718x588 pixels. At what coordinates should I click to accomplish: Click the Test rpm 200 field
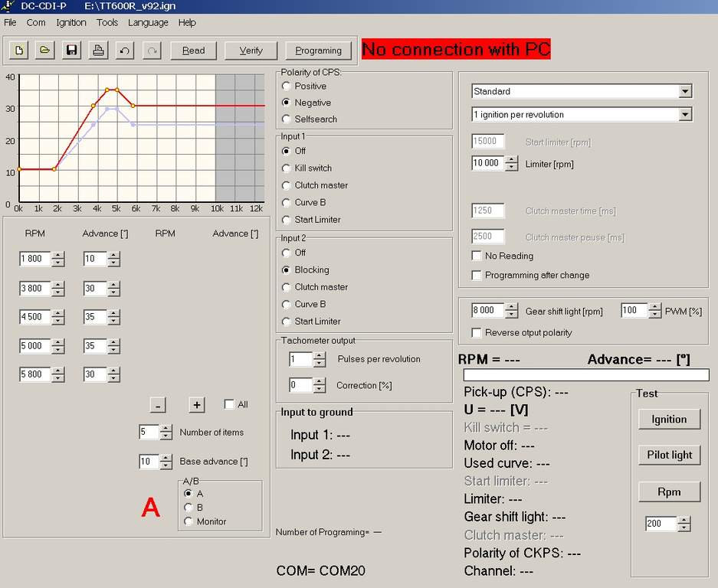click(661, 524)
